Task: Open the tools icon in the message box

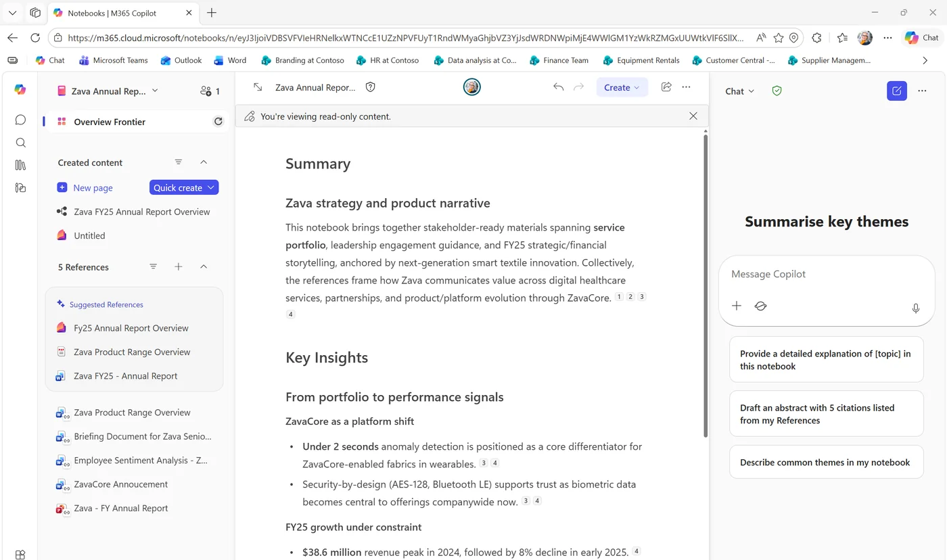Action: pos(760,306)
